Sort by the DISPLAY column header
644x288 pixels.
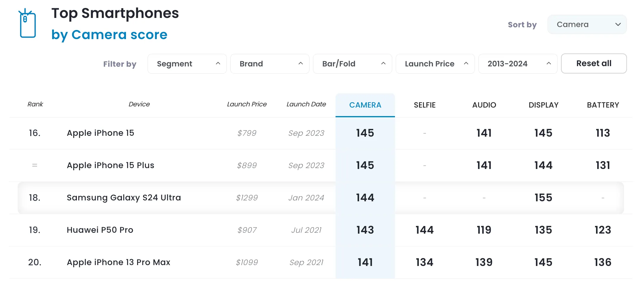pyautogui.click(x=543, y=105)
